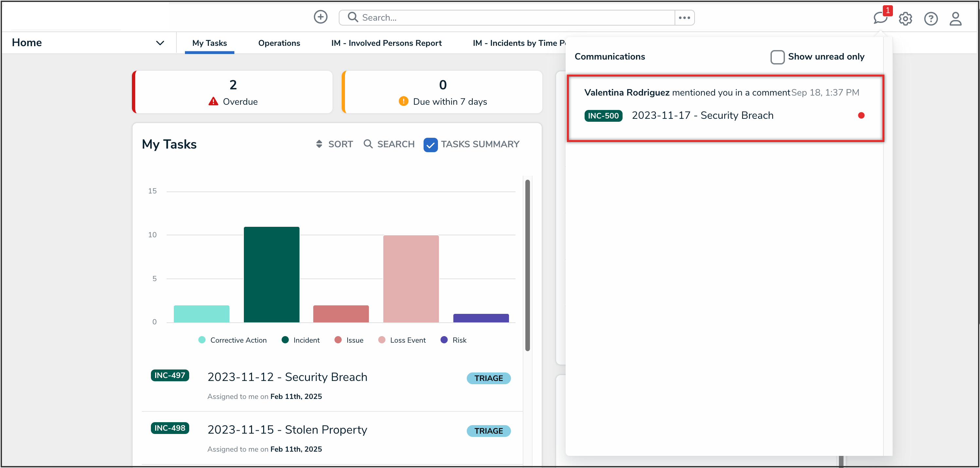980x468 pixels.
Task: Uncheck the Tasks Summary checkbox
Action: coord(430,145)
